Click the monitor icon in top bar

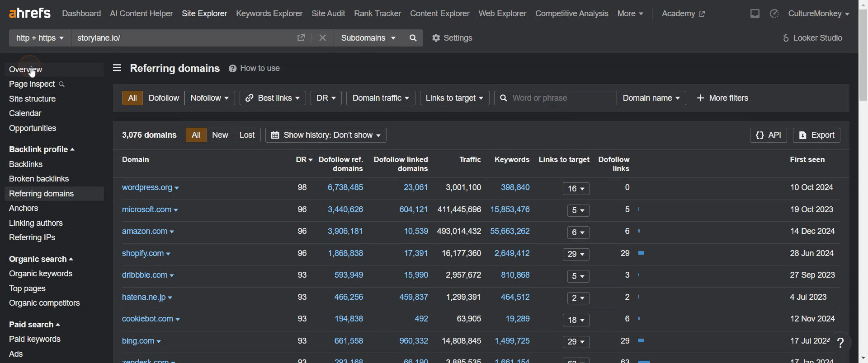click(755, 14)
